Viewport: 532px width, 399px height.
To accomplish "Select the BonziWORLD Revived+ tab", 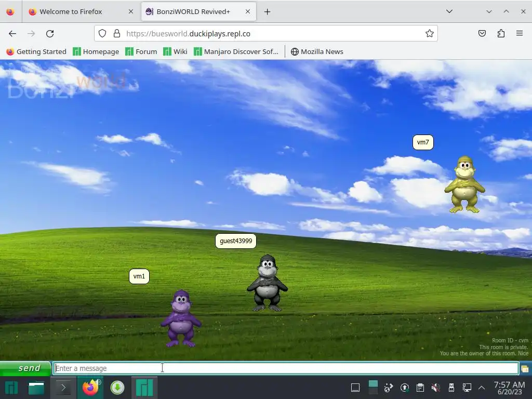I will click(199, 11).
